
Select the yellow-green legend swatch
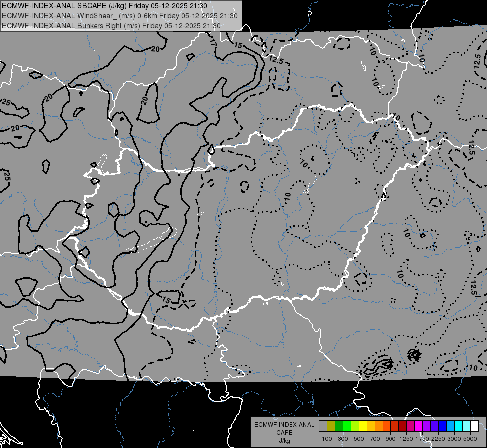coord(355,426)
